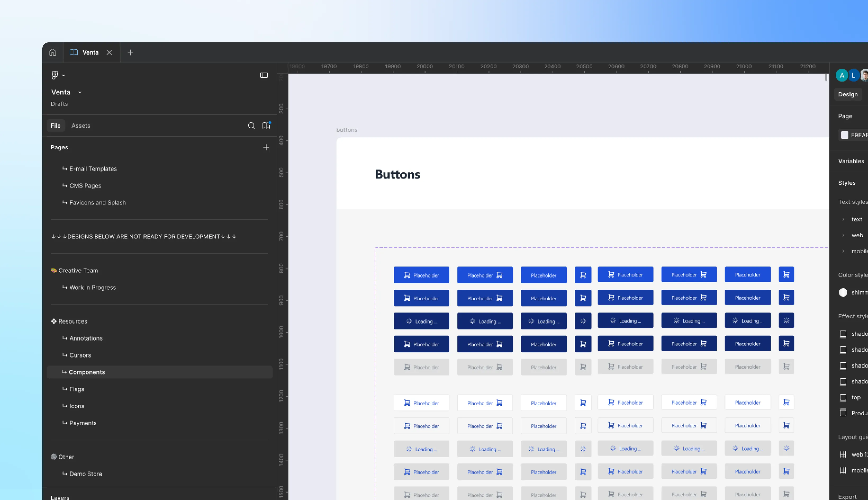Screen dimensions: 868x500
Task: Add a new page with plus icon
Action: [x=266, y=147]
